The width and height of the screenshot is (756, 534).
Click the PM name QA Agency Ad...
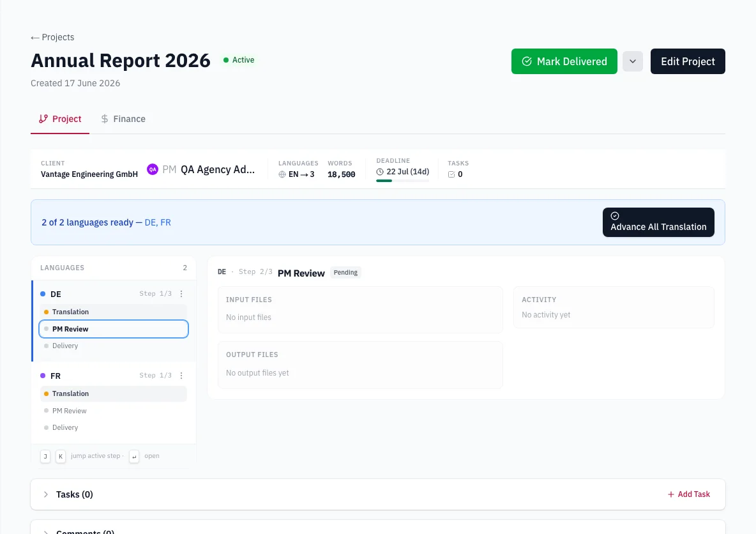(218, 169)
